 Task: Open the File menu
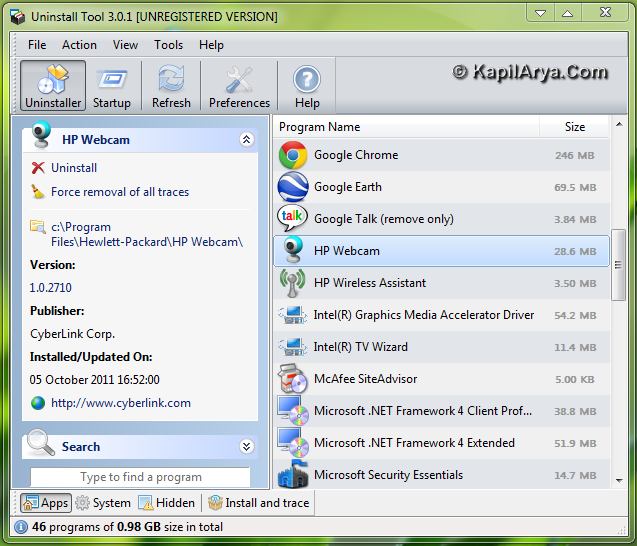37,45
